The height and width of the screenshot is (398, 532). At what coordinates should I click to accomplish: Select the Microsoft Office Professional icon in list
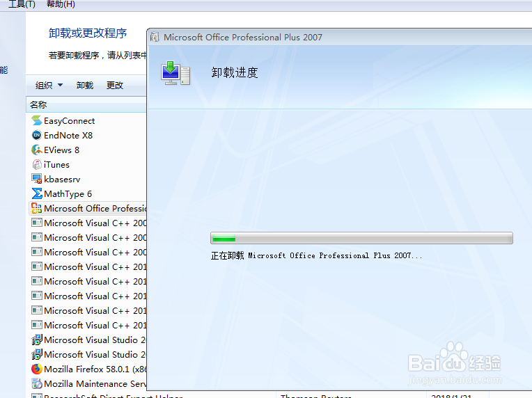pos(37,208)
